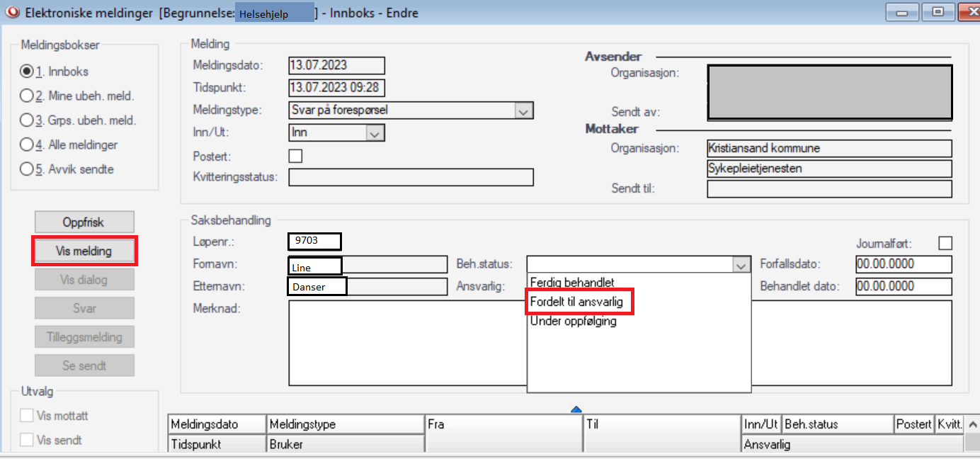Image resolution: width=980 pixels, height=459 pixels.
Task: Select Mine ubeh. meld. radio option
Action: pos(27,96)
